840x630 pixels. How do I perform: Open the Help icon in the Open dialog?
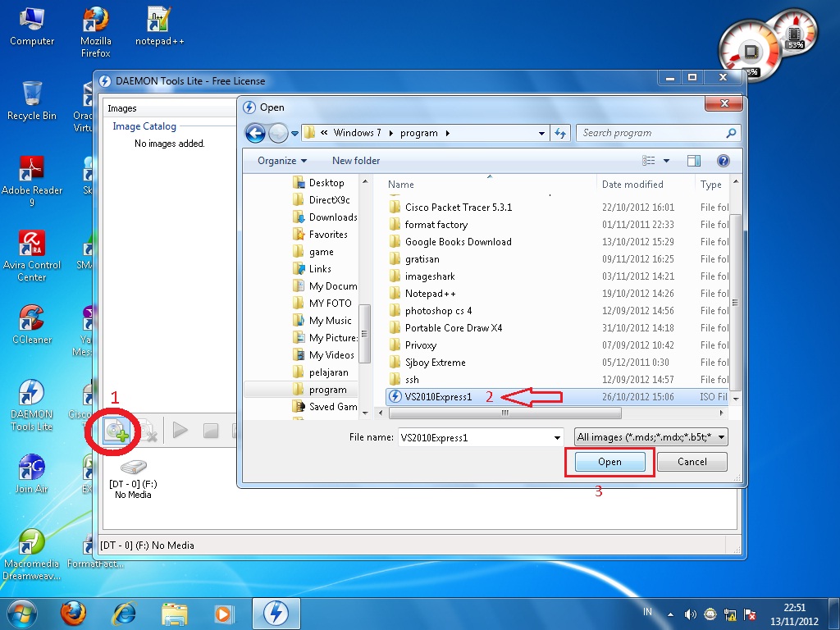pyautogui.click(x=723, y=161)
